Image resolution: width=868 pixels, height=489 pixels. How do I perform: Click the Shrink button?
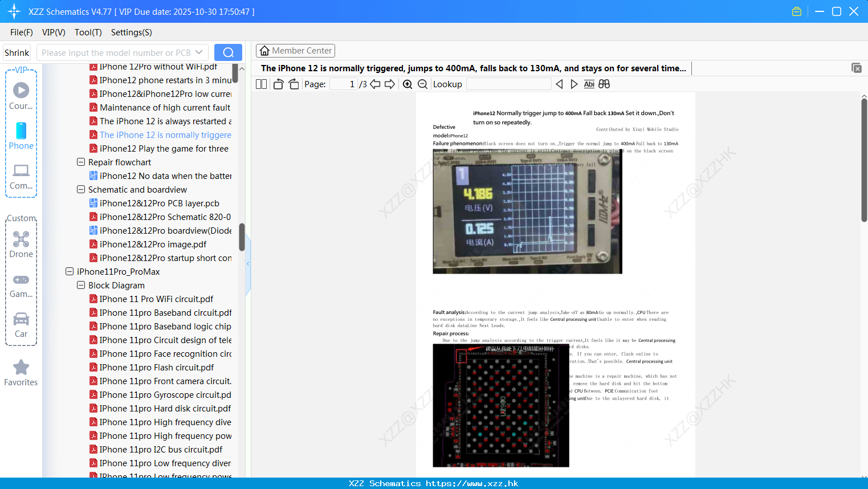[17, 52]
